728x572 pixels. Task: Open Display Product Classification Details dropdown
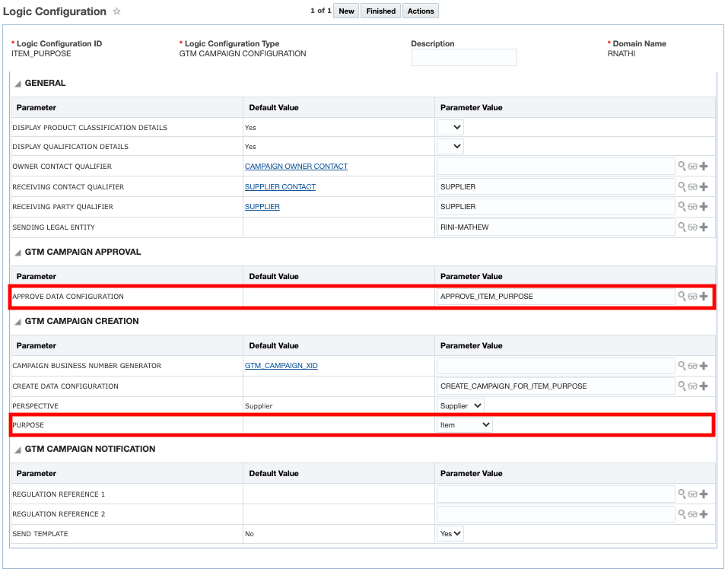pyautogui.click(x=450, y=127)
